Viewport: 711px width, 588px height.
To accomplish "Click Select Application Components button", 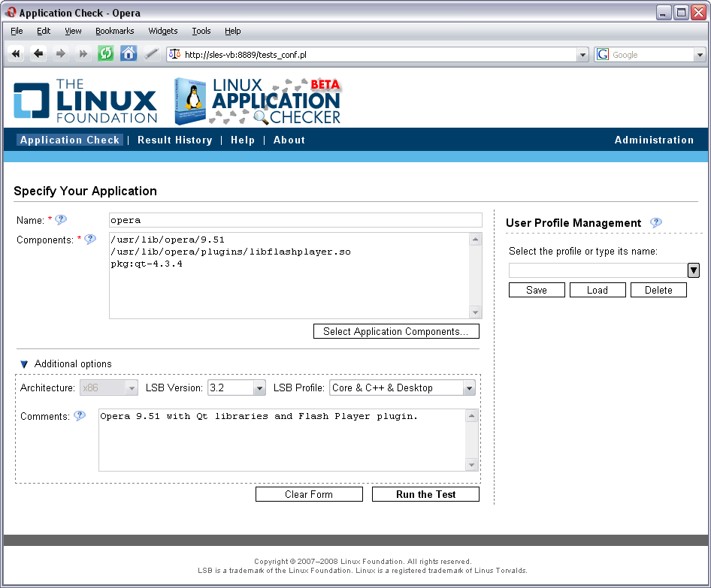I will (396, 331).
